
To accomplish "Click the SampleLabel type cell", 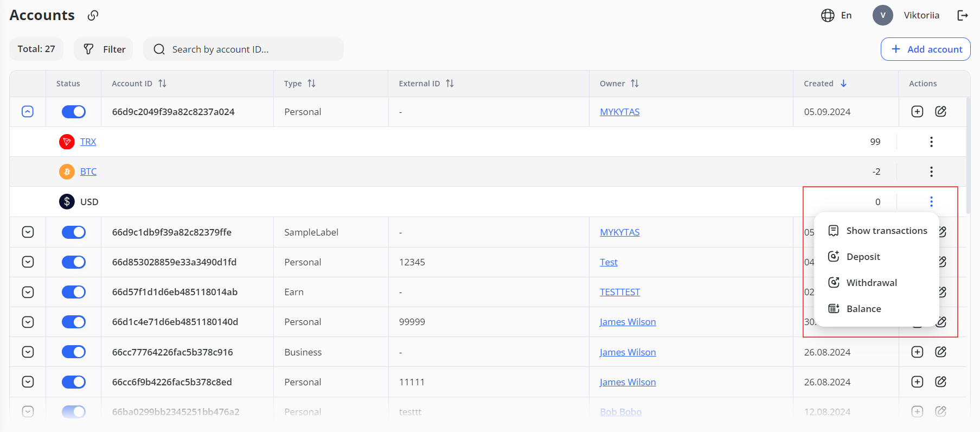I will pyautogui.click(x=311, y=232).
